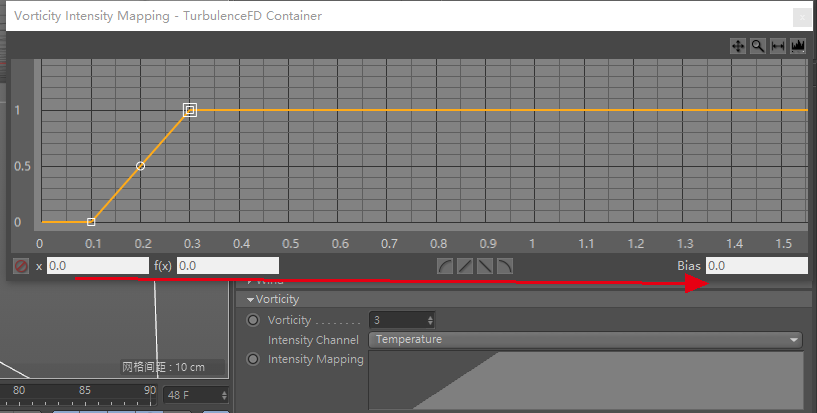This screenshot has height=413, width=817.
Task: Click the Intensity Mapping curve preview
Action: (586, 380)
